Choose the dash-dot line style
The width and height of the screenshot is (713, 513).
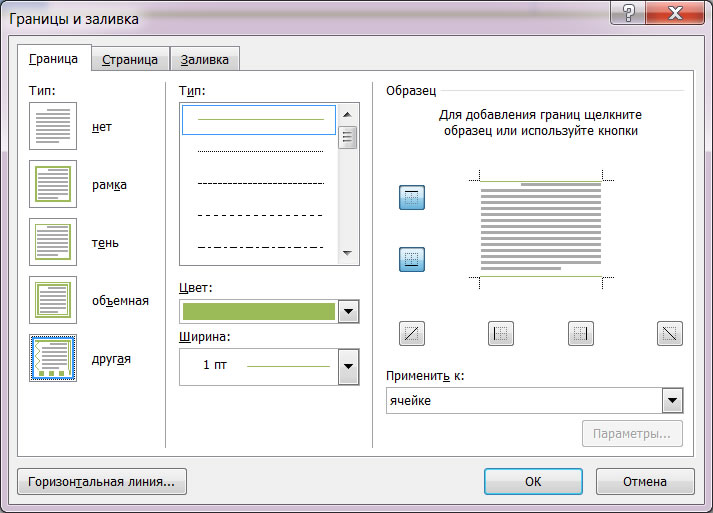pyautogui.click(x=260, y=247)
